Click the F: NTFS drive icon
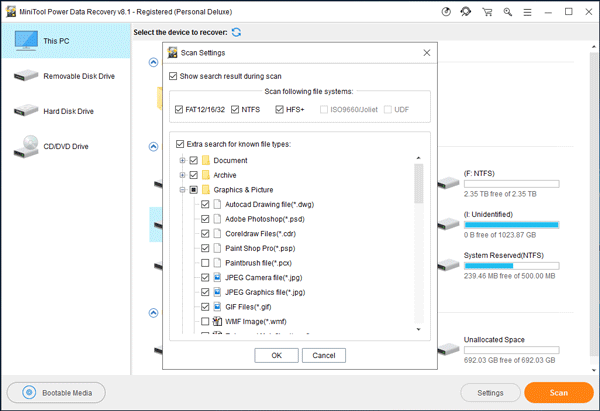The height and width of the screenshot is (411, 600). click(448, 183)
